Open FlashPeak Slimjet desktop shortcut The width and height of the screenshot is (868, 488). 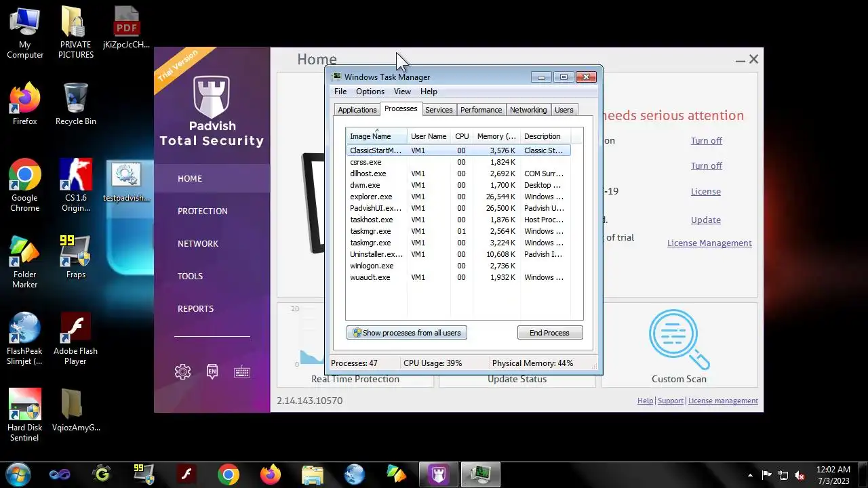tap(25, 339)
